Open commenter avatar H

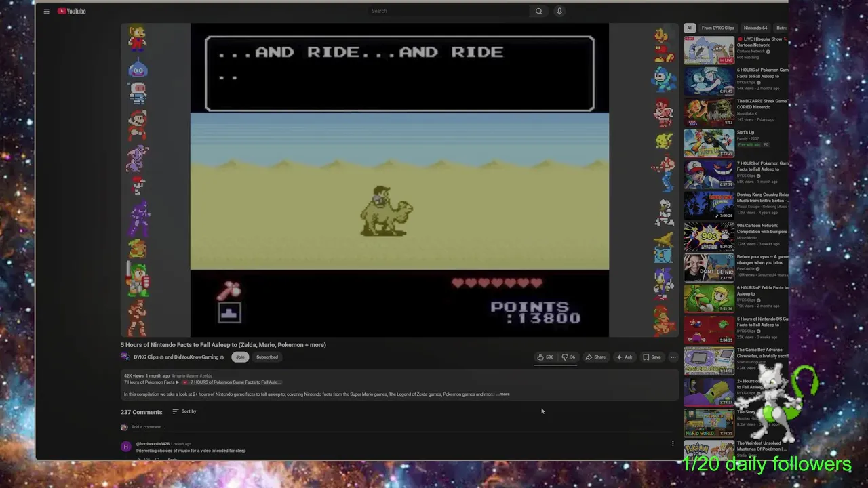point(125,447)
